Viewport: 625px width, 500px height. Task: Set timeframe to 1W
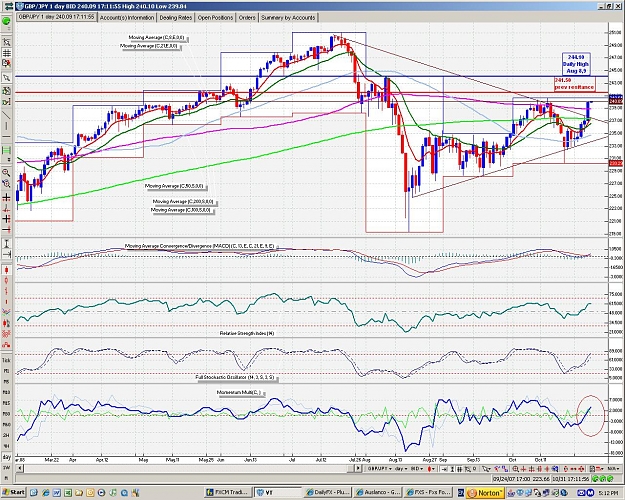tap(6, 468)
